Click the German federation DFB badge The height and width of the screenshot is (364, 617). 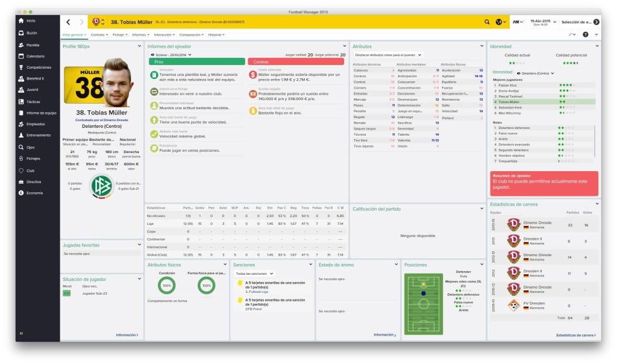pyautogui.click(x=101, y=186)
